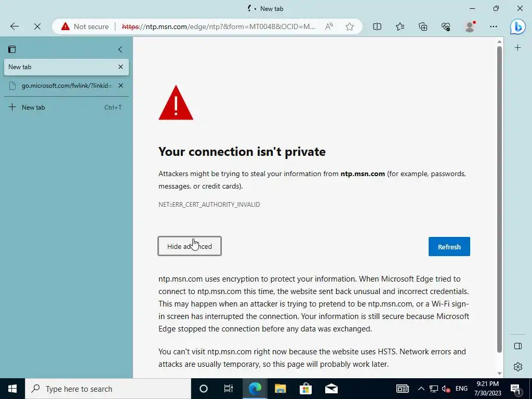The height and width of the screenshot is (399, 532).
Task: Open volume control tray icon
Action: [446, 389]
